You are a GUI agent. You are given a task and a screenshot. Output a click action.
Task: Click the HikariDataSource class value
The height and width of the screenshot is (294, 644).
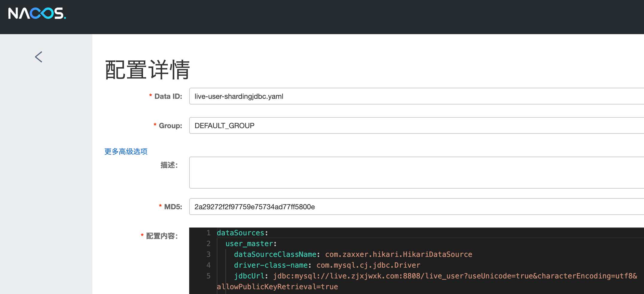pyautogui.click(x=398, y=254)
